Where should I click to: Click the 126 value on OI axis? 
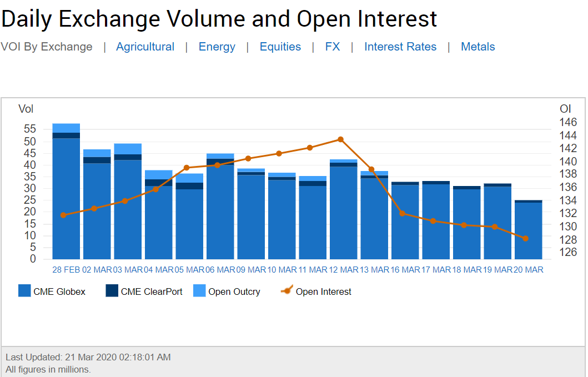tap(568, 253)
